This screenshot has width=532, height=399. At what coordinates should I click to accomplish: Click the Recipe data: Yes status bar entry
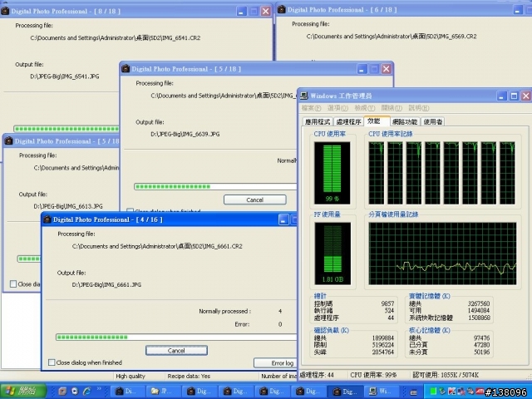189,376
